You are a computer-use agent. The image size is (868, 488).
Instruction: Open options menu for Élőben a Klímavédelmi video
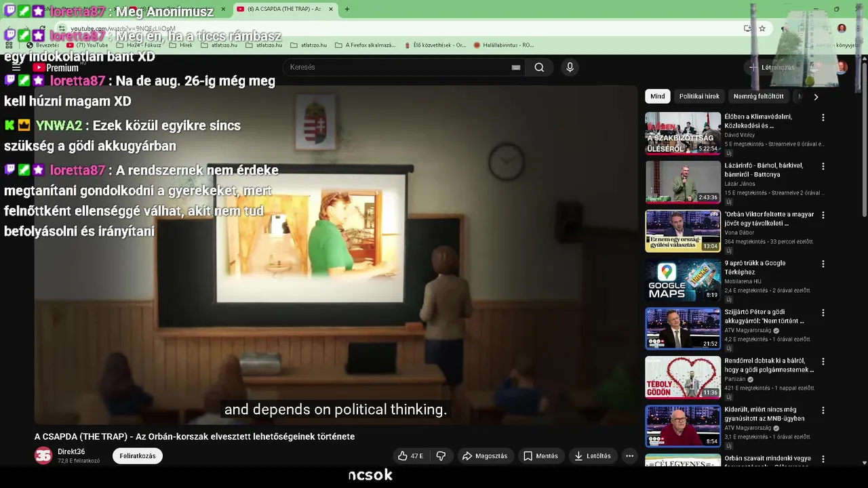point(823,117)
